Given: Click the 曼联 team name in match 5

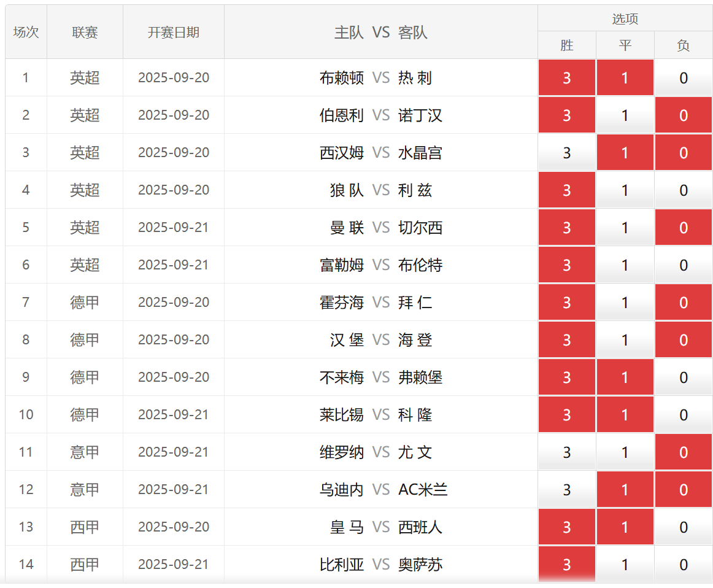Looking at the screenshot, I should [347, 228].
